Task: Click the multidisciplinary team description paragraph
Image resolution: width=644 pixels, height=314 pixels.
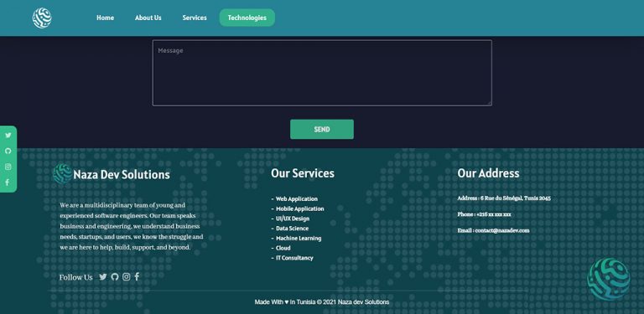Action: pyautogui.click(x=132, y=226)
